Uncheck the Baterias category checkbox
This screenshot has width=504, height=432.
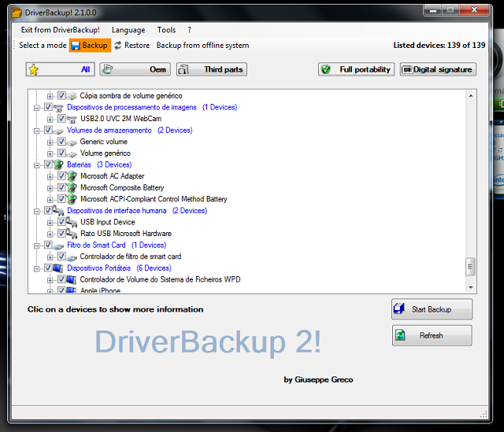pyautogui.click(x=49, y=164)
